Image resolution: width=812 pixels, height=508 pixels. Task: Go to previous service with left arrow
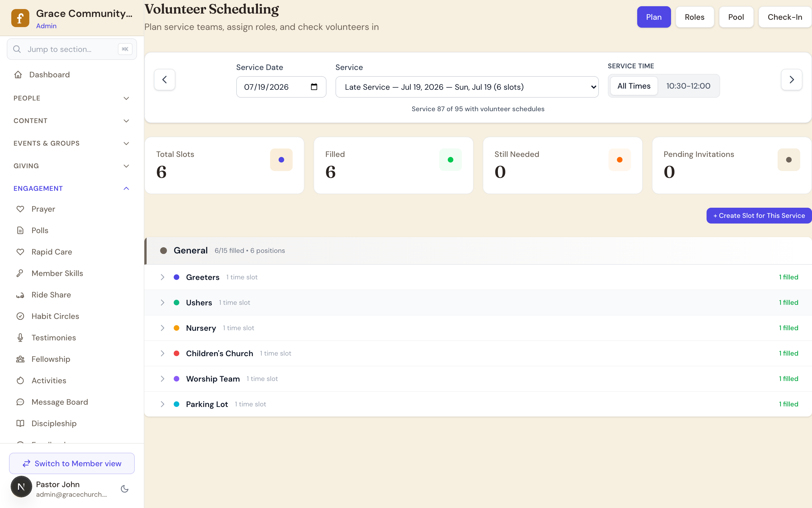point(164,80)
